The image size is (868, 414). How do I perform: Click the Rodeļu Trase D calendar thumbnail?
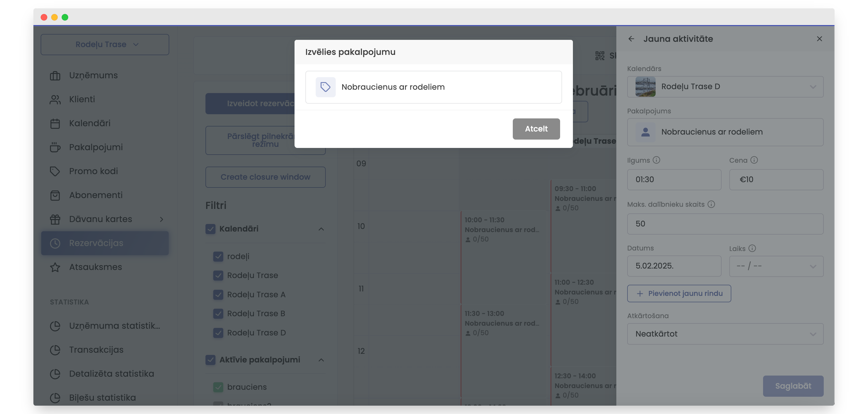pos(645,87)
